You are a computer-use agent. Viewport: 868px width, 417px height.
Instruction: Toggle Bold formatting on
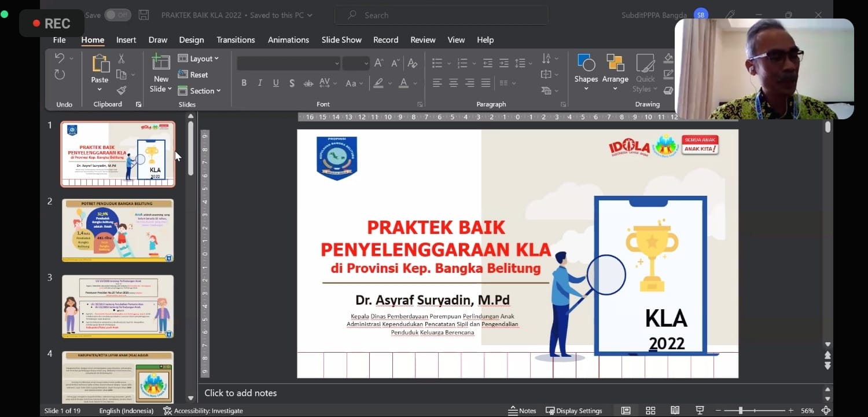(x=244, y=83)
